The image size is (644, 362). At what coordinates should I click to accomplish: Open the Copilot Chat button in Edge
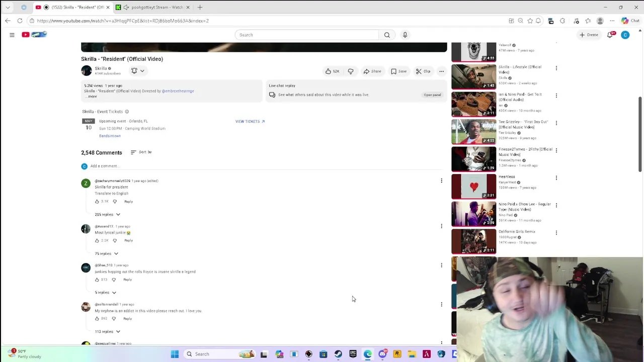(630, 21)
